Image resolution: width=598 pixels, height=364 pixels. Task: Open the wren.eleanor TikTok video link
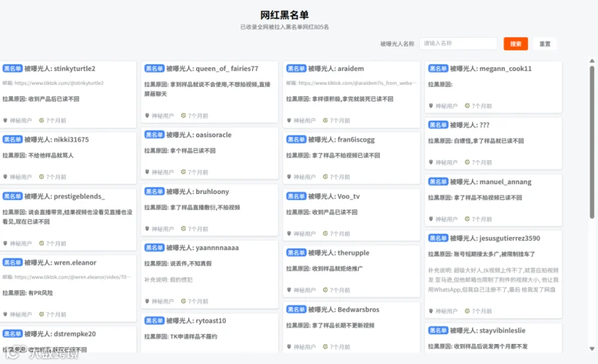73,277
